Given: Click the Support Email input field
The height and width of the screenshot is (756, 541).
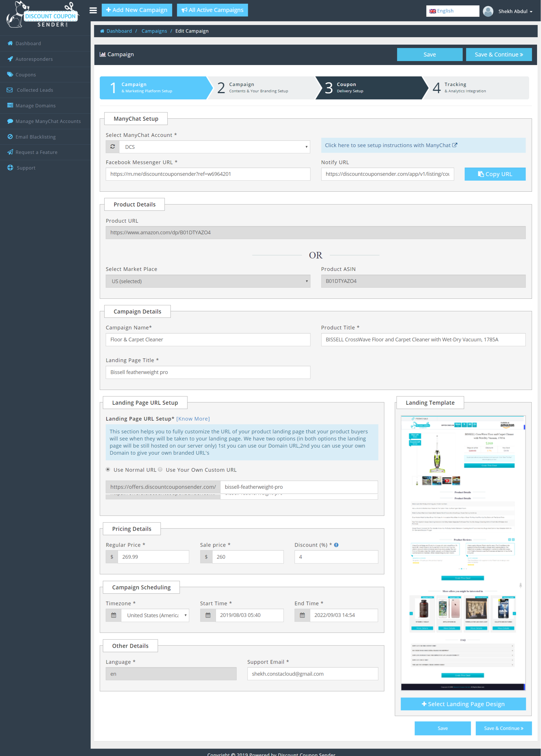Looking at the screenshot, I should (x=312, y=674).
